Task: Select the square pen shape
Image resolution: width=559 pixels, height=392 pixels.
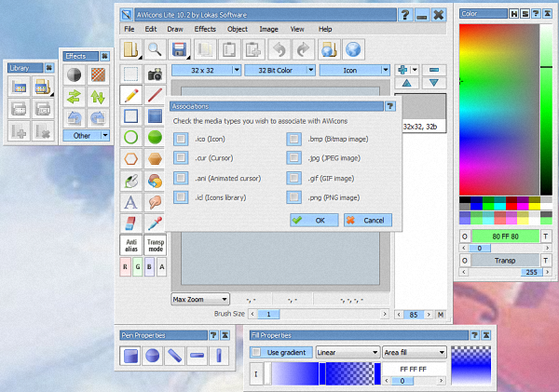Action: (130, 356)
